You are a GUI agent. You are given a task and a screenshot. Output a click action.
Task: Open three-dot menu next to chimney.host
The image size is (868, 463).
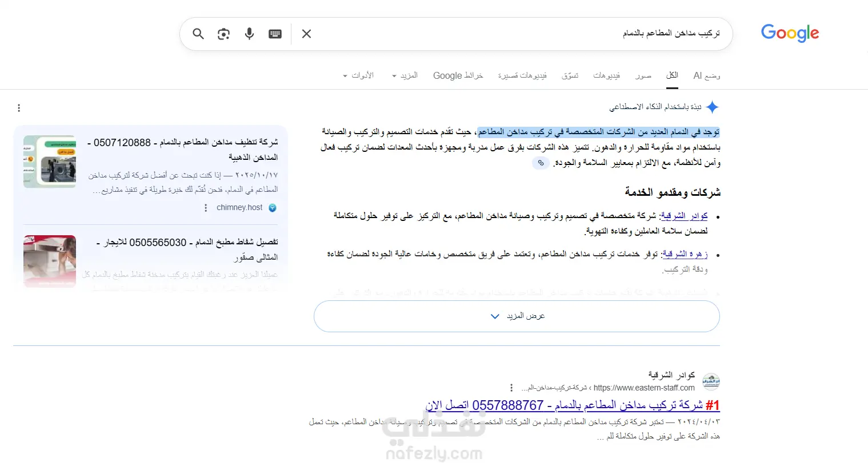pyautogui.click(x=206, y=208)
